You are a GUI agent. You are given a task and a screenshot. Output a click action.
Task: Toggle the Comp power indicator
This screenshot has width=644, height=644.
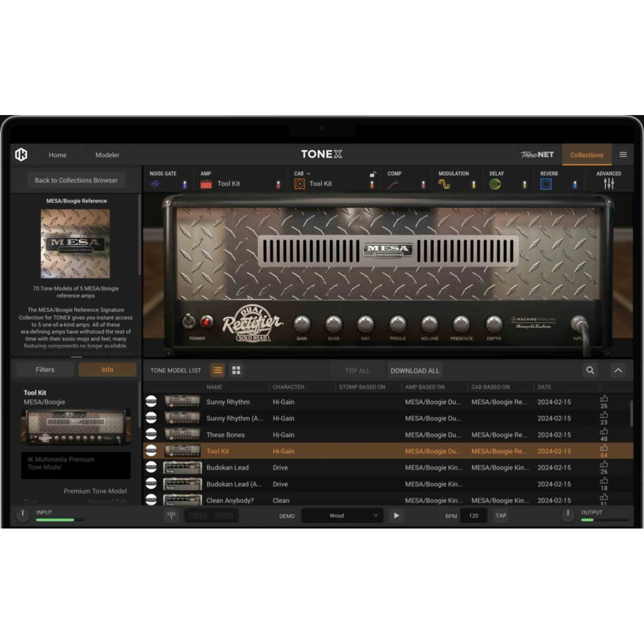click(423, 185)
